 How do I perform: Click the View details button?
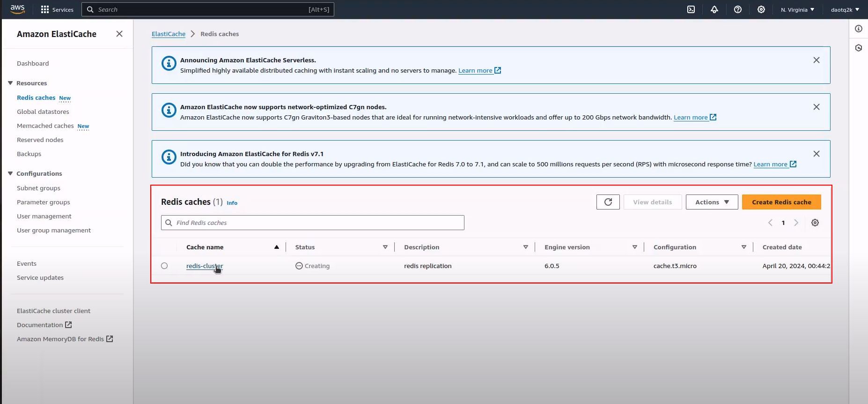coord(653,202)
